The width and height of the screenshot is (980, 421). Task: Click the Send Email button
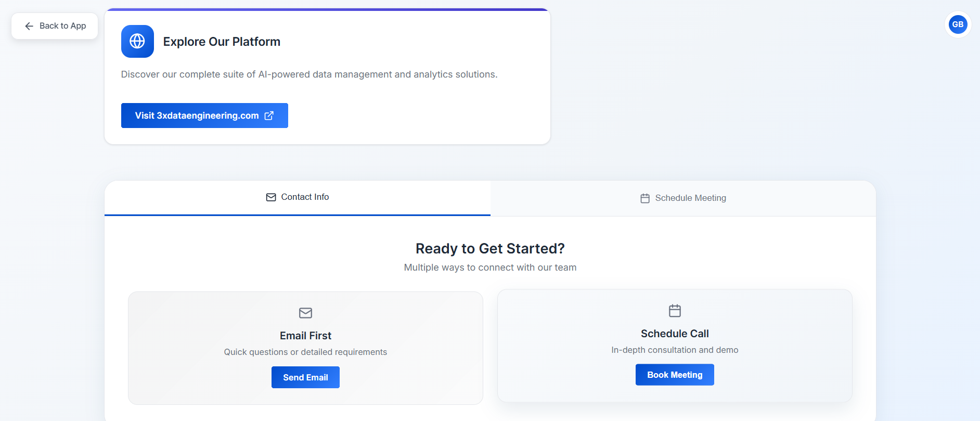click(305, 377)
